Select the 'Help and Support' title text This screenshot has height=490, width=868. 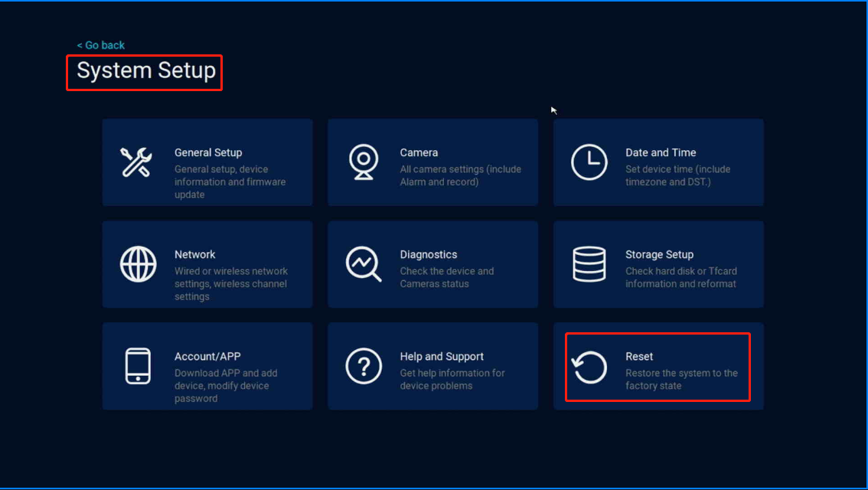click(442, 356)
